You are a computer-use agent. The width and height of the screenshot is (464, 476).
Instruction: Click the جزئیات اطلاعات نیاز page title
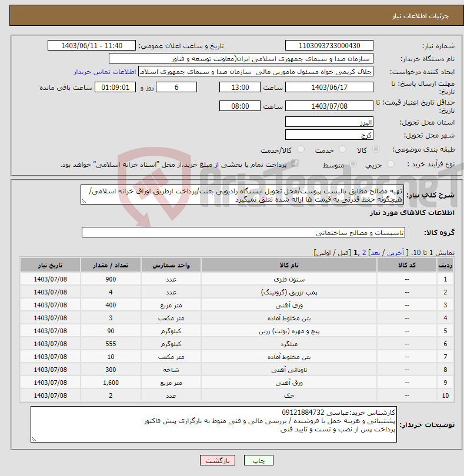[x=420, y=16]
